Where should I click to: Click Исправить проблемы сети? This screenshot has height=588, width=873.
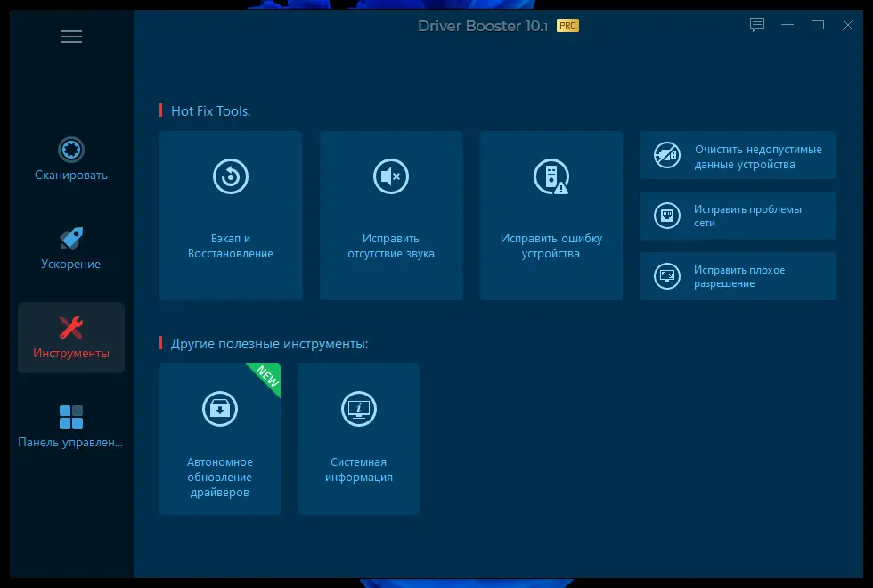pyautogui.click(x=738, y=216)
